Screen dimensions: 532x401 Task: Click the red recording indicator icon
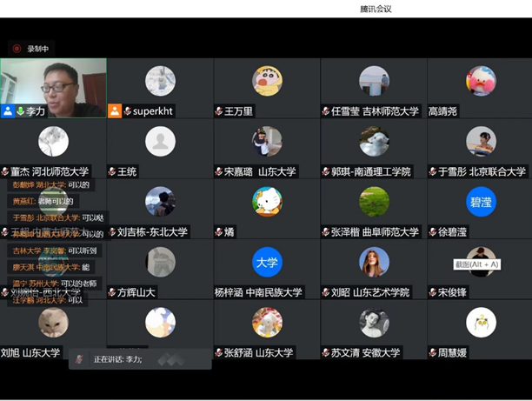pos(17,49)
